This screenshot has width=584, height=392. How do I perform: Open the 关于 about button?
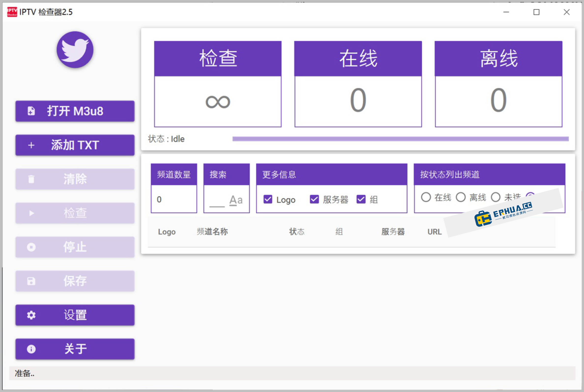(75, 349)
